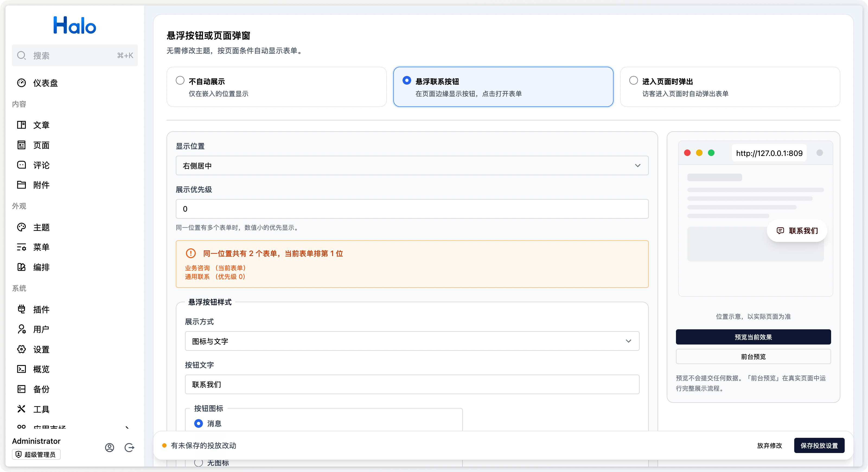Click the 展示优先级 input with value 0
Image resolution: width=868 pixels, height=472 pixels.
412,209
